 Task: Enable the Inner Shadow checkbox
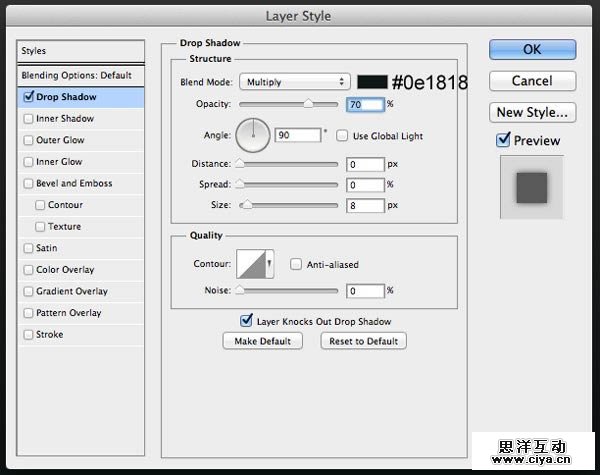click(28, 119)
